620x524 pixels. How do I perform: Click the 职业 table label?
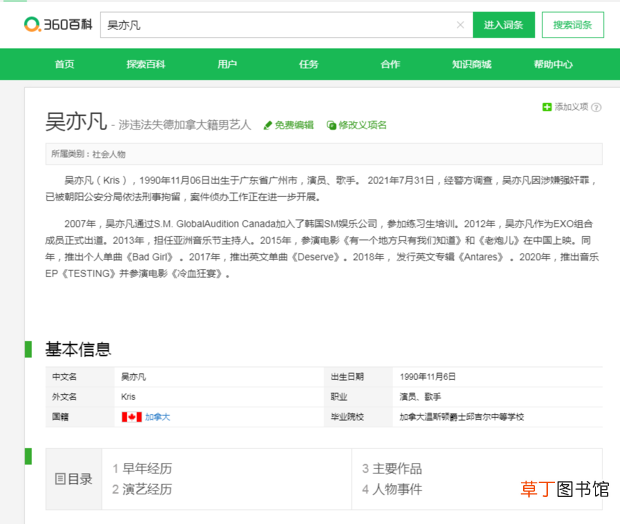(x=339, y=397)
